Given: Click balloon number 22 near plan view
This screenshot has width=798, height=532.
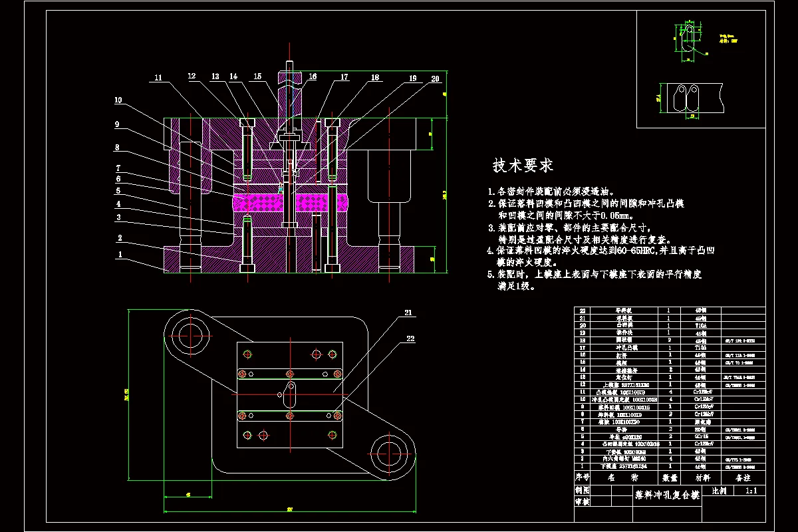Looking at the screenshot, I should pyautogui.click(x=410, y=338).
